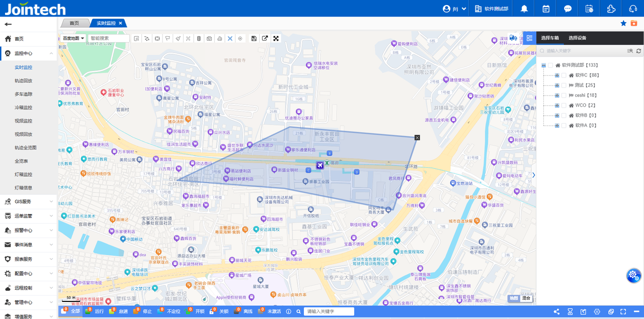Click the save icon in map toolbar
Viewport: 644px width, 319px height.
254,39
